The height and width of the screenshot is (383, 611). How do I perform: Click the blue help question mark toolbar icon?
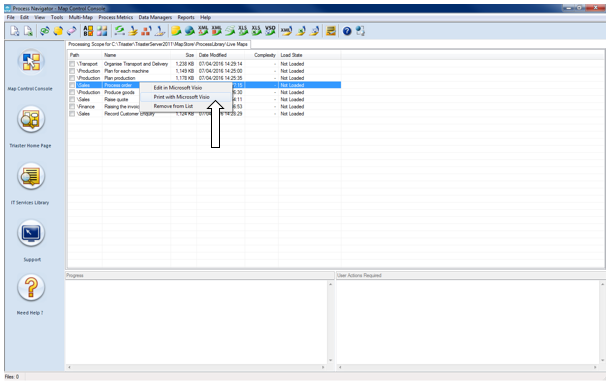[x=347, y=31]
